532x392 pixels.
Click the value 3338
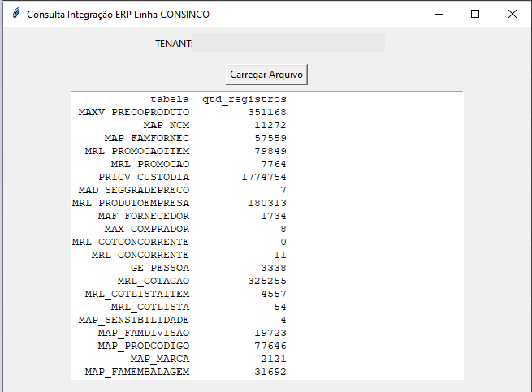(274, 268)
